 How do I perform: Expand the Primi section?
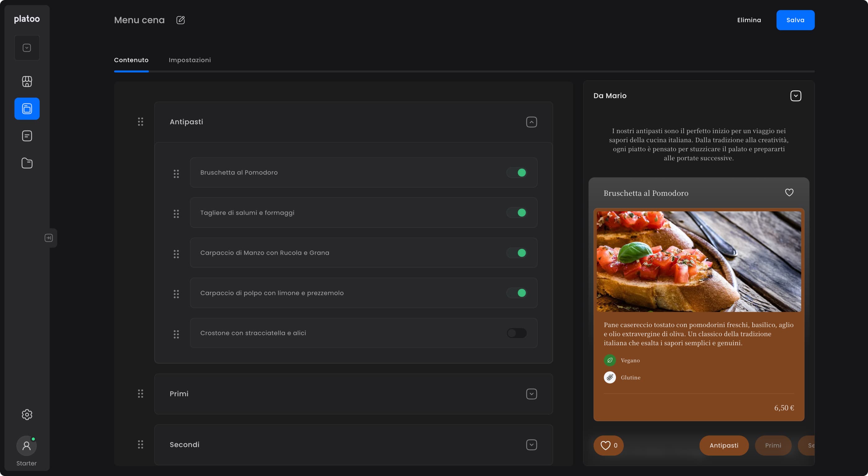[531, 394]
